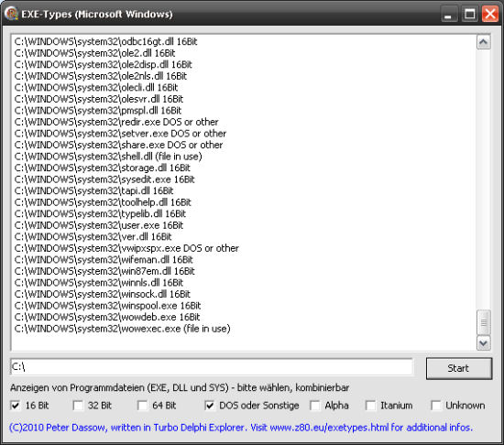Viewport: 504px width, 445px height.
Task: Select the wowexec.exe (file in use) entry
Action: pyautogui.click(x=122, y=329)
